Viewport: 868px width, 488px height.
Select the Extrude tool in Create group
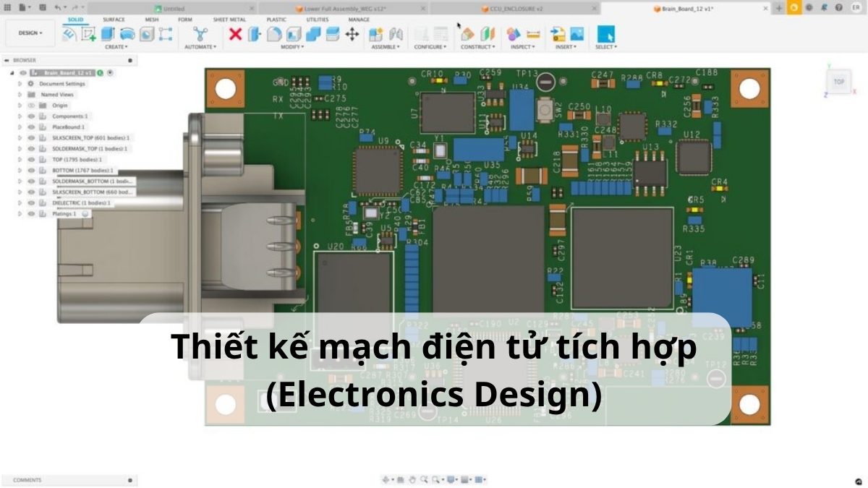109,33
